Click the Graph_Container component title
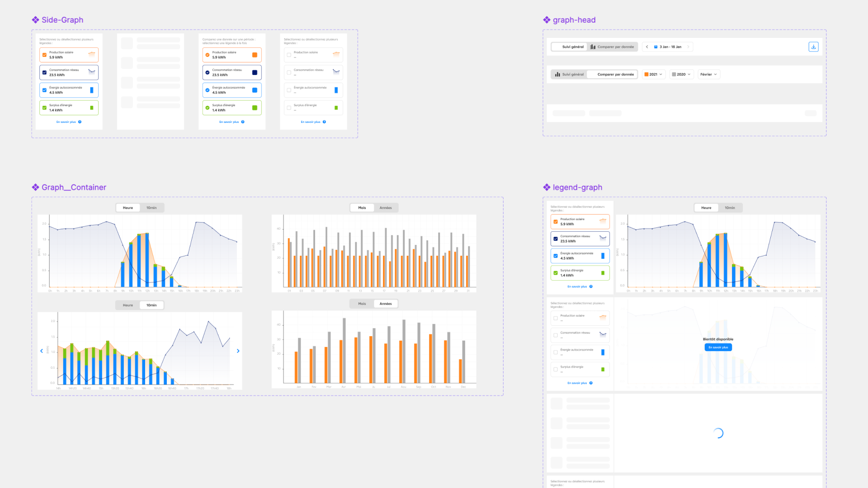The image size is (868, 488). point(74,187)
